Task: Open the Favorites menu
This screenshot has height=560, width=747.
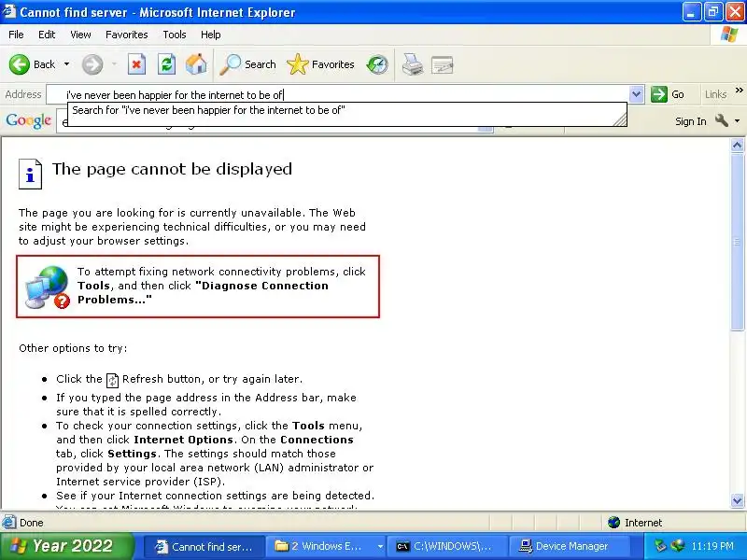Action: tap(127, 35)
